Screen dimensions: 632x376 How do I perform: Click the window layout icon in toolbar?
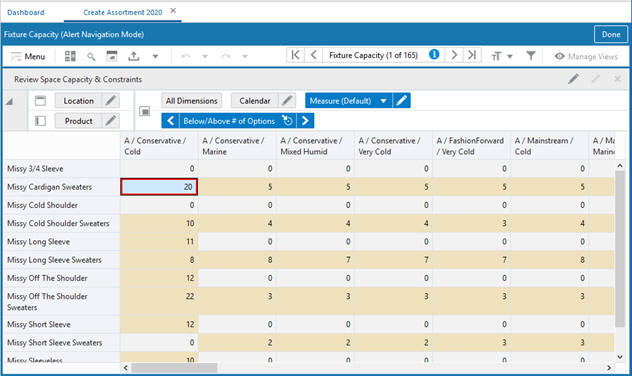click(x=112, y=56)
